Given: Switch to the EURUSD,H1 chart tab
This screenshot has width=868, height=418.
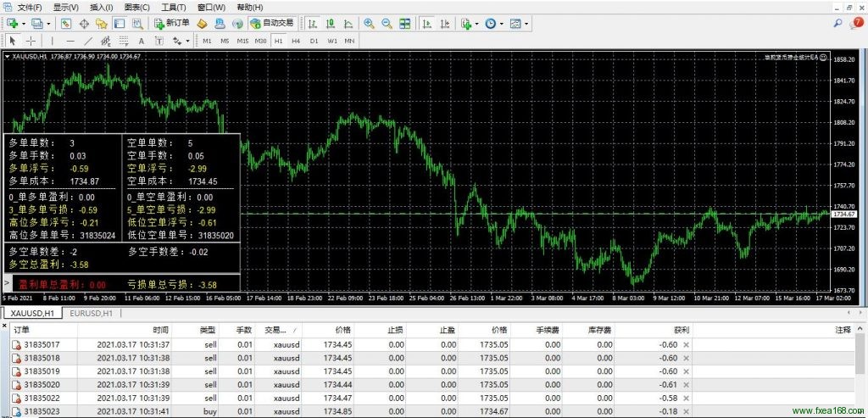Looking at the screenshot, I should pos(89,314).
